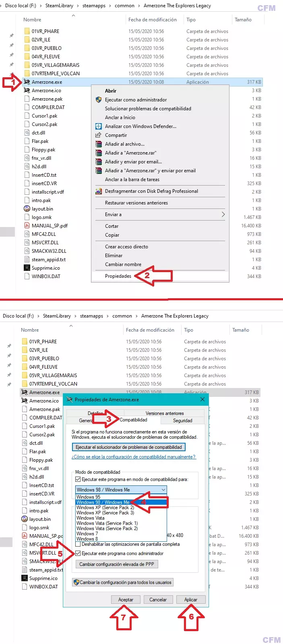Click Cambiar la configuración para todos los usuarios
This screenshot has height=644, width=283.
123,582
